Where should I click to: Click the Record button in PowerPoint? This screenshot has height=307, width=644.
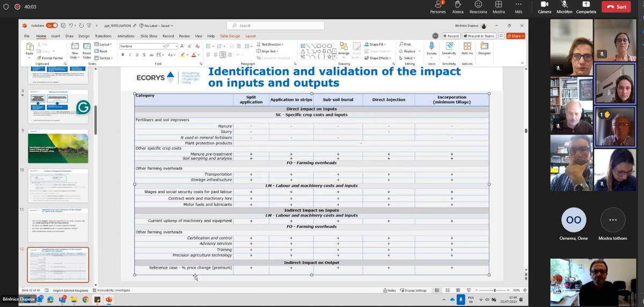(451, 36)
